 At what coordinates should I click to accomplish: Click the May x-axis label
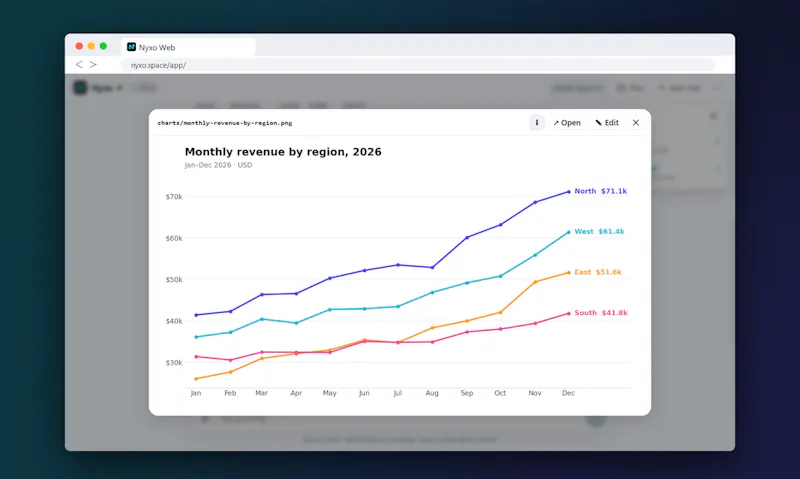pos(330,393)
